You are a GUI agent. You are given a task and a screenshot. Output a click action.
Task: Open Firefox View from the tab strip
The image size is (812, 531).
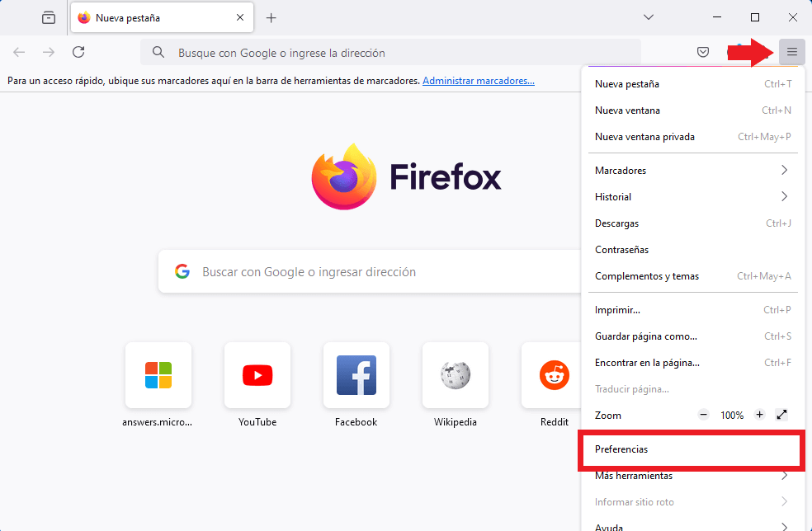(49, 17)
